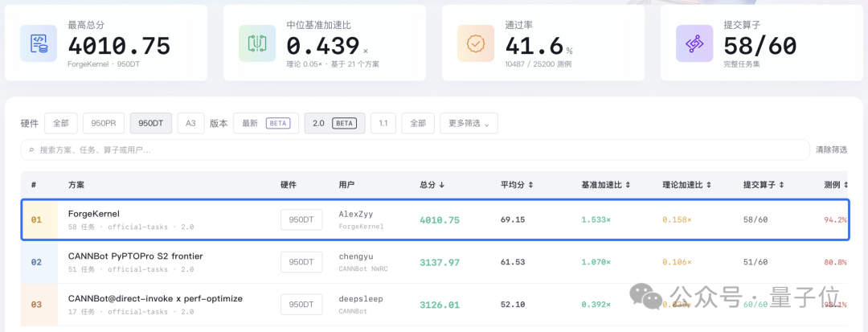
Task: Open the 更多筛选 dropdown
Action: [x=469, y=123]
